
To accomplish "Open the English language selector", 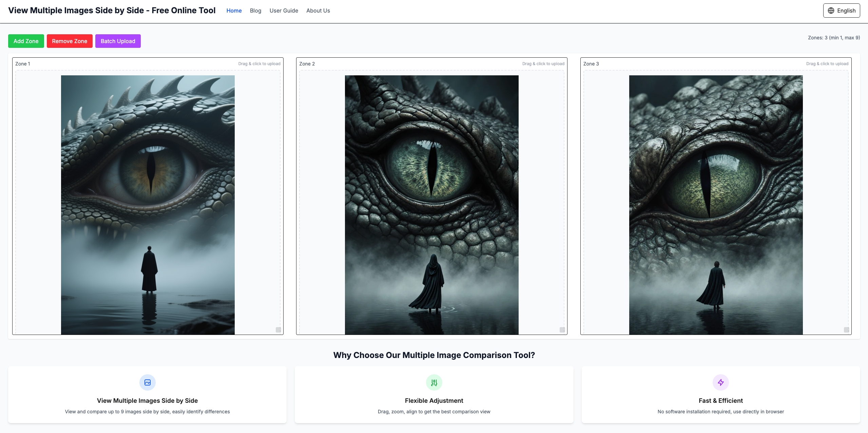I will [841, 10].
